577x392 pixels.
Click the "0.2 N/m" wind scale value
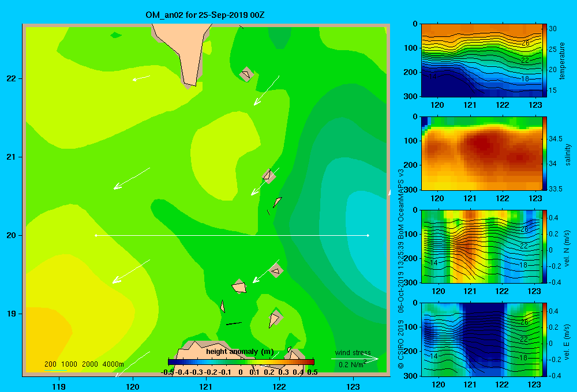click(352, 364)
